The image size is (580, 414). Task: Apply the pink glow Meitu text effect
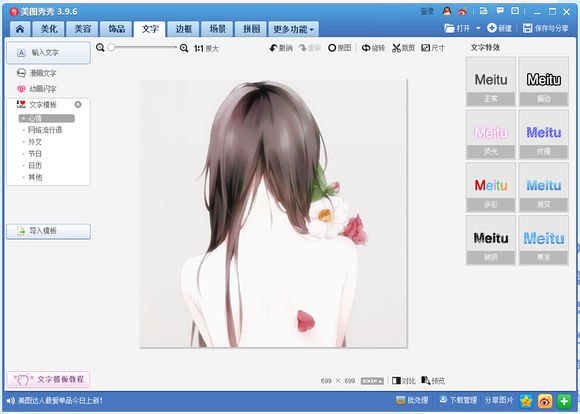point(491,135)
